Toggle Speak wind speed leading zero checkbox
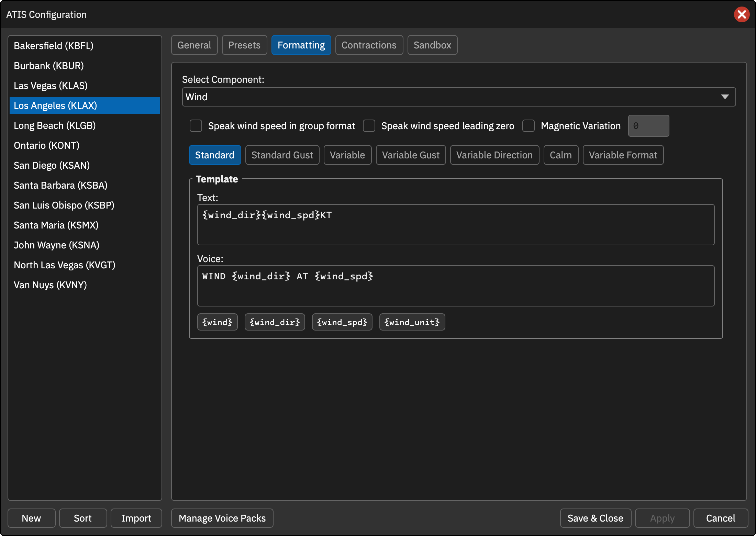 tap(369, 126)
